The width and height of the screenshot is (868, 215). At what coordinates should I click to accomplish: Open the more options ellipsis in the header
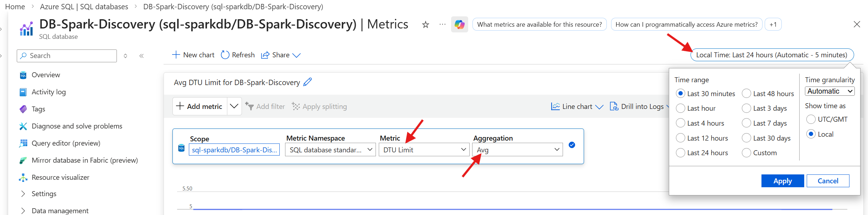tap(443, 24)
